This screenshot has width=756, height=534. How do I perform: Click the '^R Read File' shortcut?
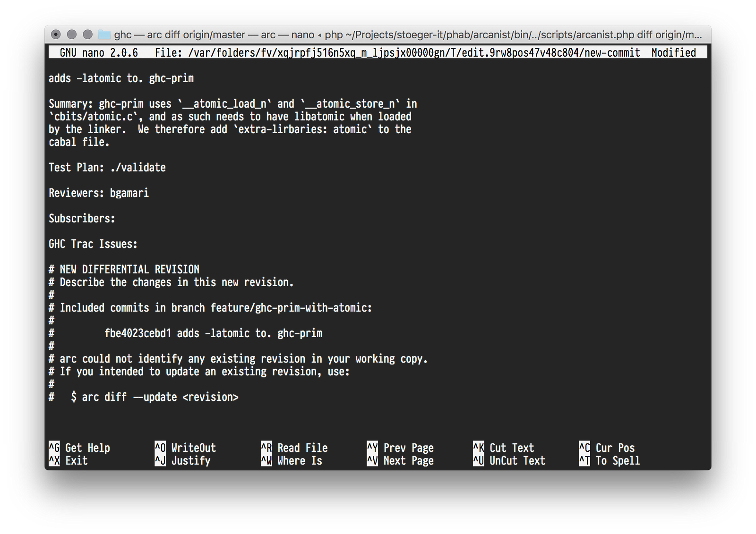coord(294,448)
